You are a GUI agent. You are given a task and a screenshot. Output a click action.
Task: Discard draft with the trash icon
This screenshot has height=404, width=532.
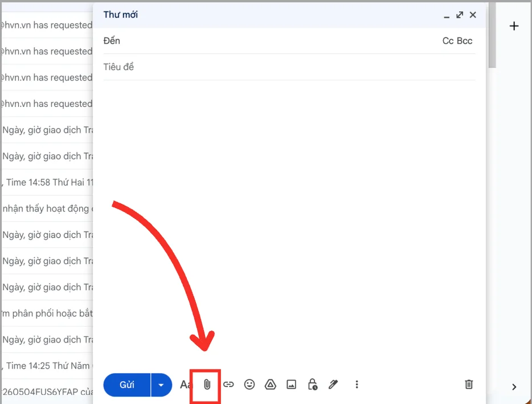point(469,384)
